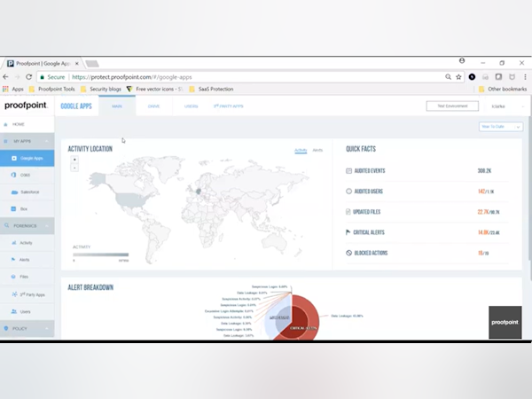Click the proofpoint logo

tap(26, 106)
